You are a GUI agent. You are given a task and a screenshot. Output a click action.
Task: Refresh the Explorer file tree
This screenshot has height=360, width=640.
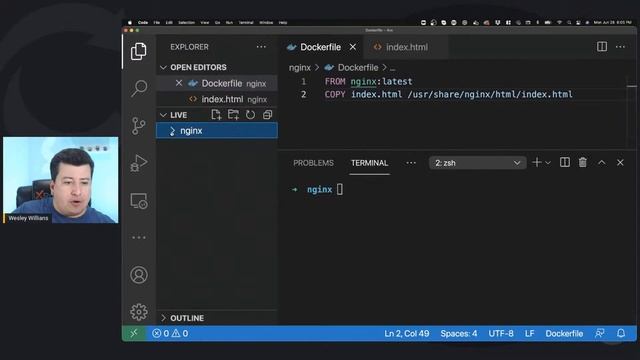coord(250,115)
